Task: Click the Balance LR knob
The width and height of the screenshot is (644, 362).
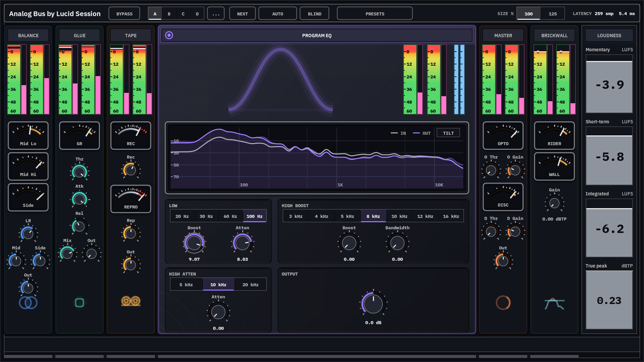Action: click(x=28, y=234)
